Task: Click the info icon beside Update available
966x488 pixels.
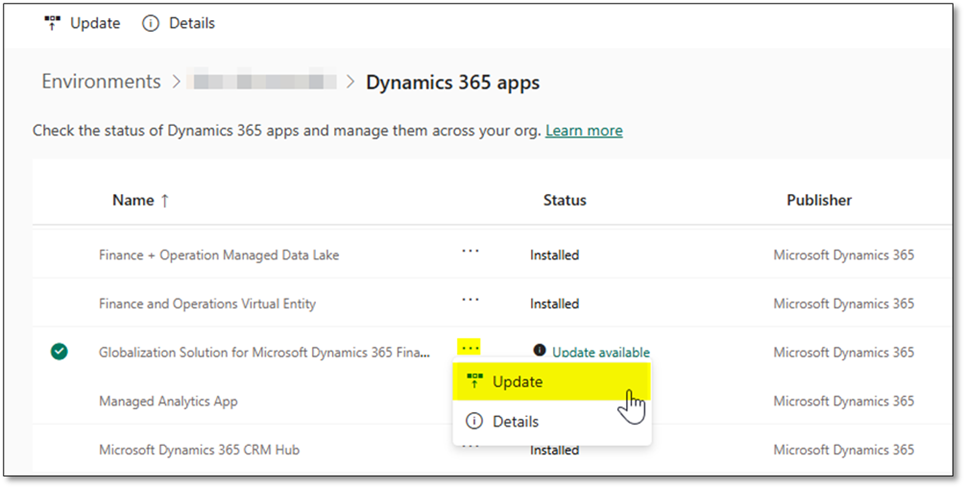Action: tap(540, 351)
